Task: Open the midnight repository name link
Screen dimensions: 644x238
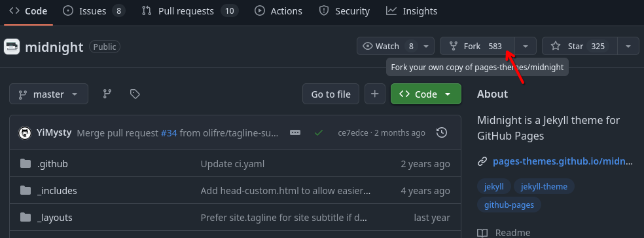Action: click(54, 47)
